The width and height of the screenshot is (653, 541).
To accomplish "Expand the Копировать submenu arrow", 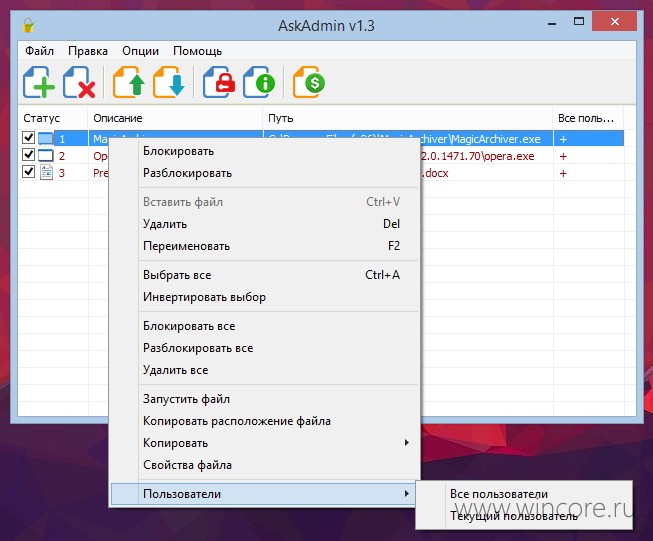I will pos(406,442).
